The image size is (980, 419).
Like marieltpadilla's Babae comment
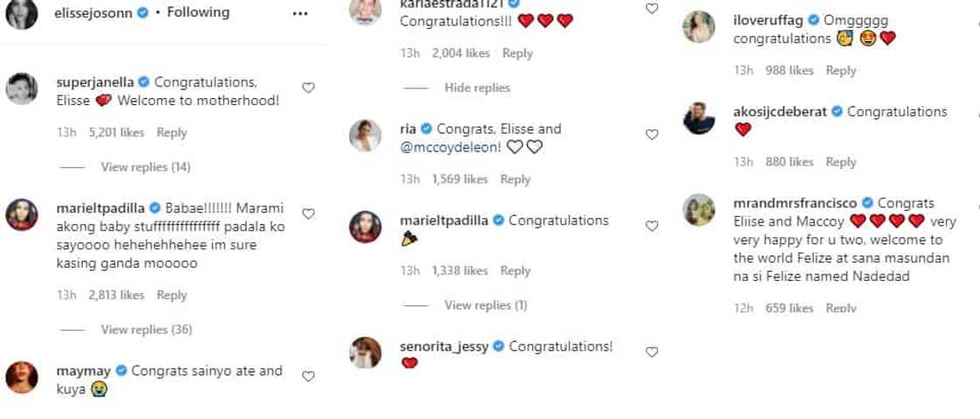308,213
